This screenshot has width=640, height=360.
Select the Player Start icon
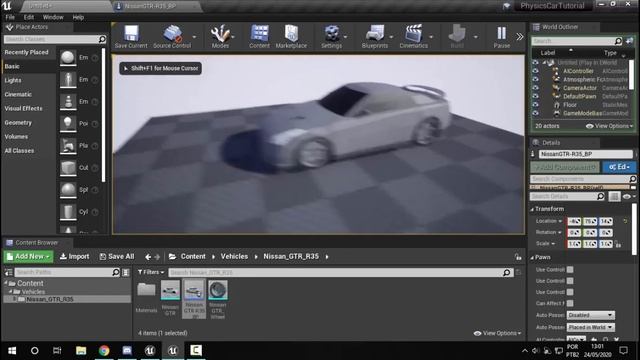(68, 146)
